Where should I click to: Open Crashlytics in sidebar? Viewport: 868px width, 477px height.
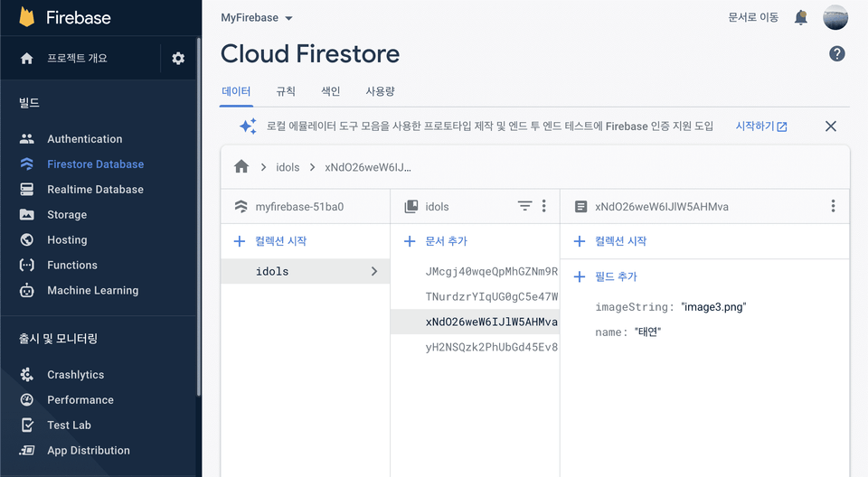click(75, 375)
